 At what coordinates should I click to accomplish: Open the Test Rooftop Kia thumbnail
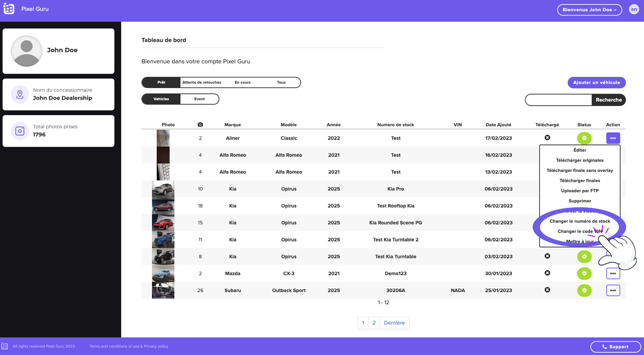163,206
